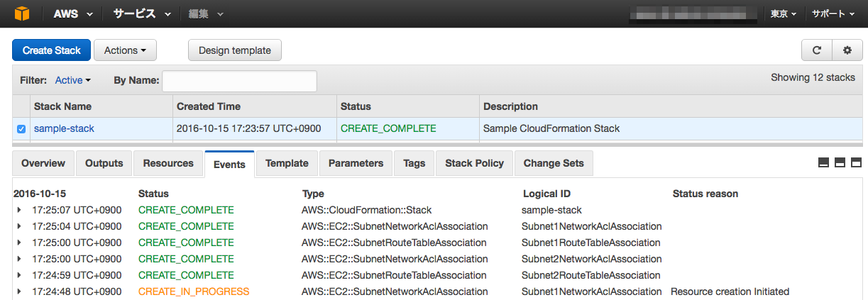Click the AWS::CloudFormation::Stack type text
The image size is (868, 300).
click(x=366, y=210)
